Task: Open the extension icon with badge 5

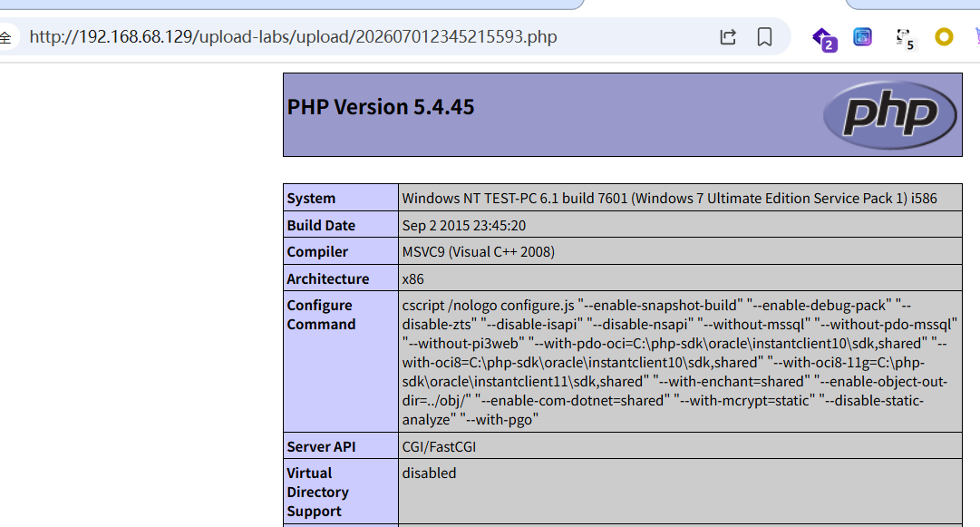Action: coord(905,39)
